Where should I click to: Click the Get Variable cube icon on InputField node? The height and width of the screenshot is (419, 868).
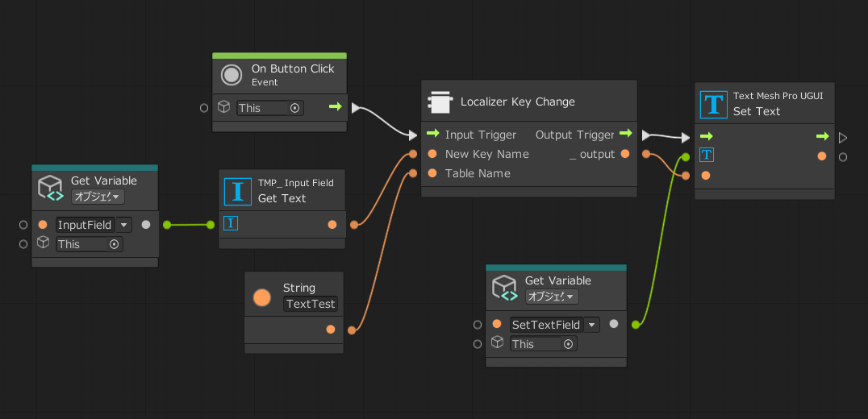[51, 188]
